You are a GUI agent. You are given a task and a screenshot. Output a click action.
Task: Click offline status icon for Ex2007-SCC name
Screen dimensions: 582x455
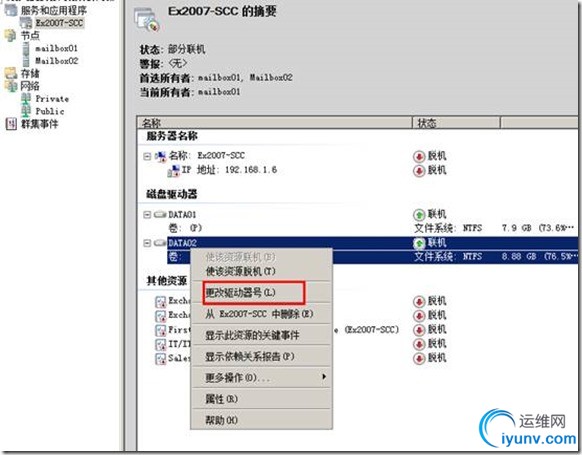(x=419, y=156)
